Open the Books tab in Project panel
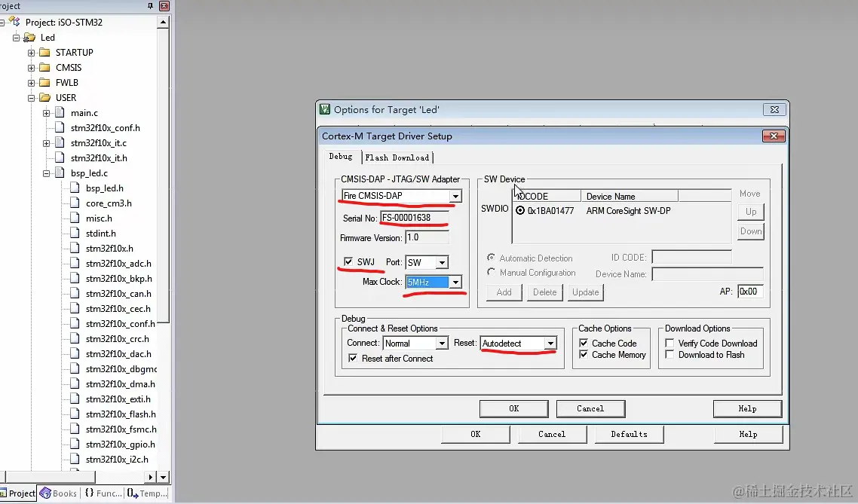The height and width of the screenshot is (504, 858). (59, 493)
